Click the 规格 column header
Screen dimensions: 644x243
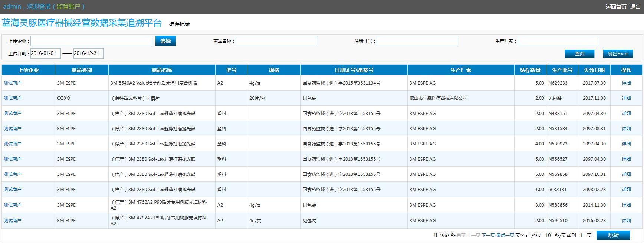[x=274, y=70]
